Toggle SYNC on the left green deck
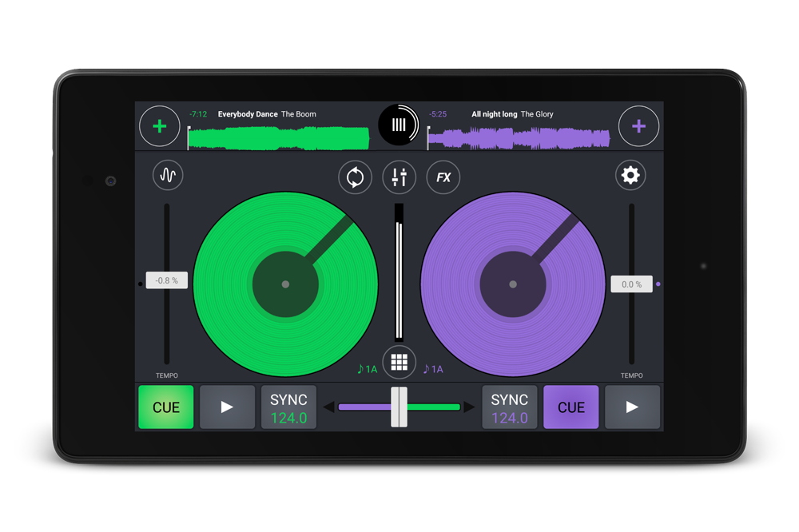 coord(288,407)
